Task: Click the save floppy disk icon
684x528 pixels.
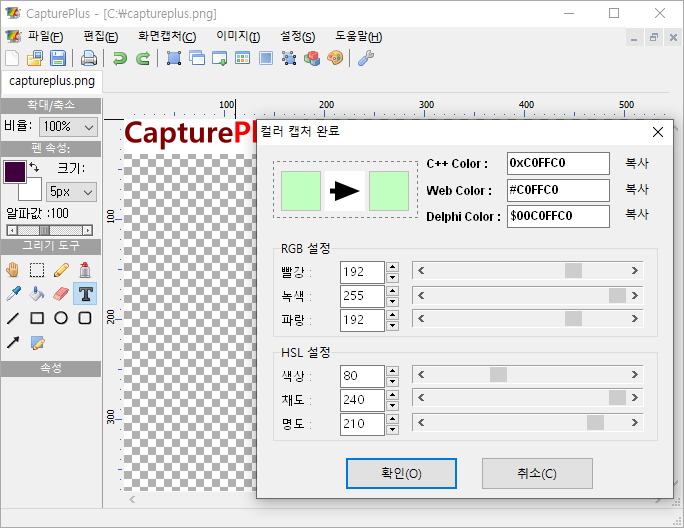Action: coord(58,58)
